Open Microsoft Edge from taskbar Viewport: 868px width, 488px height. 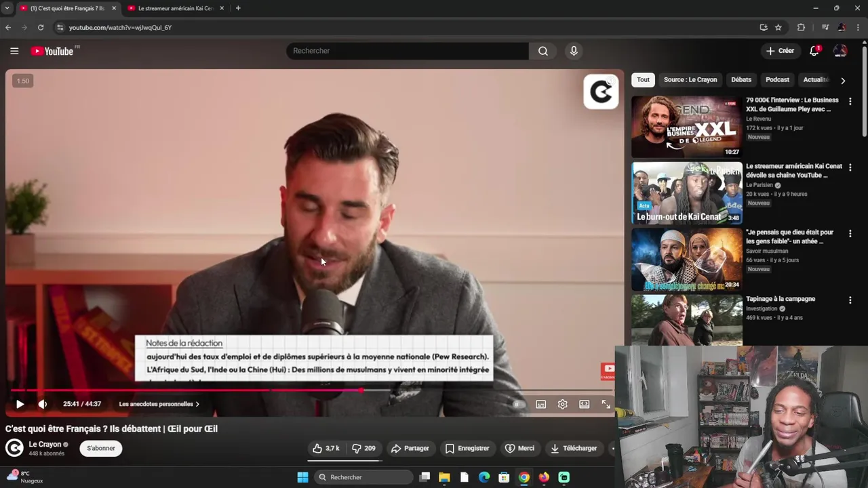pyautogui.click(x=484, y=477)
